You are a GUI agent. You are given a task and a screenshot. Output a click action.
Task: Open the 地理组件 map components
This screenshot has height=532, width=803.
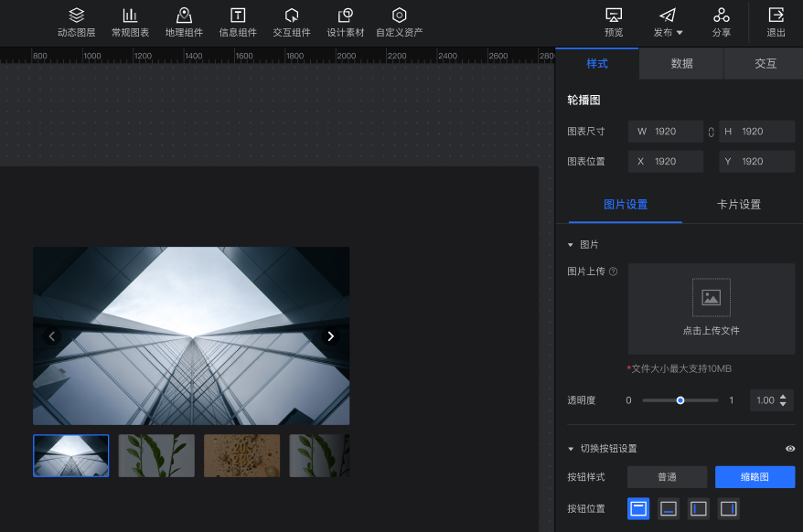(x=184, y=22)
